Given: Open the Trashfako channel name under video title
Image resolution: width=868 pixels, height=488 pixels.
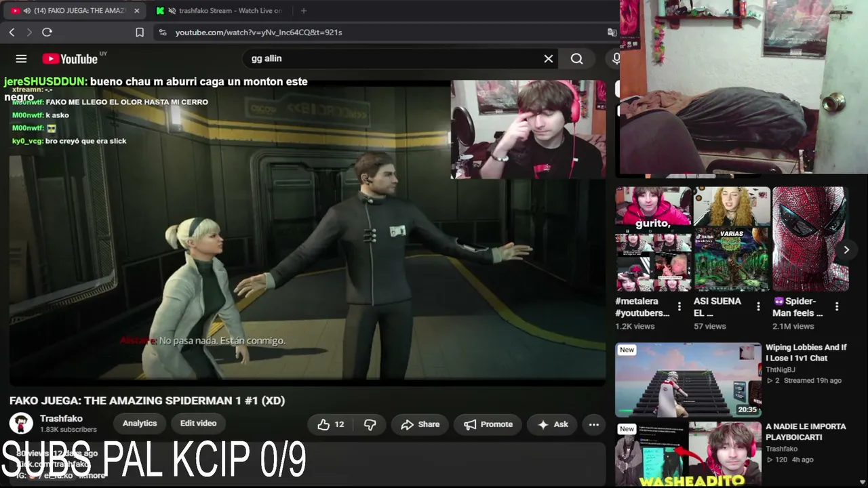Looking at the screenshot, I should [61, 419].
